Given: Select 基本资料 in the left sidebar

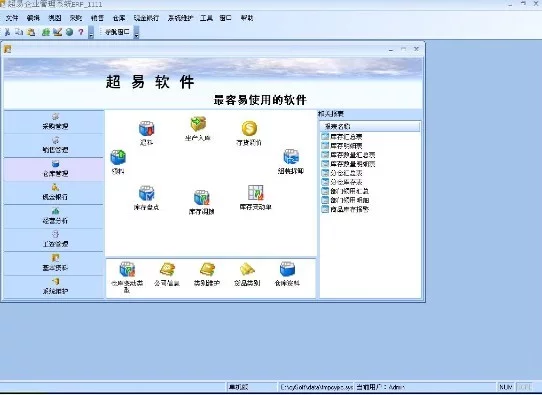Looking at the screenshot, I should tap(54, 263).
